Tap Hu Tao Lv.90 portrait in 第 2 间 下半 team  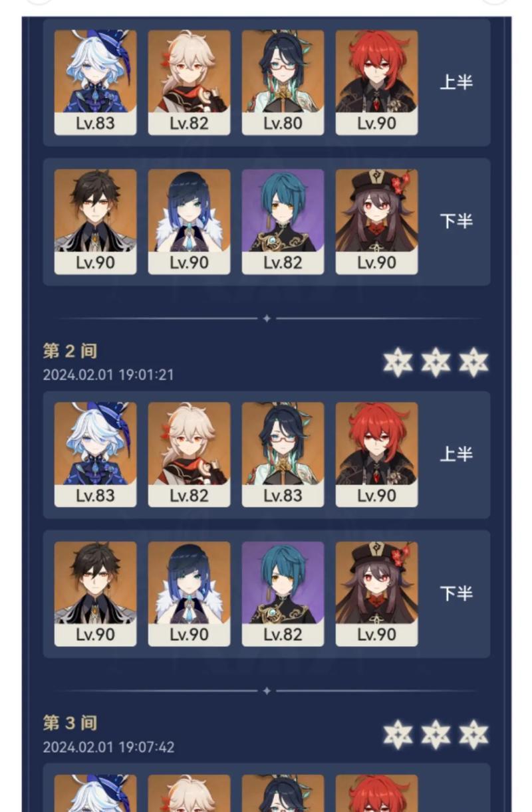[376, 593]
